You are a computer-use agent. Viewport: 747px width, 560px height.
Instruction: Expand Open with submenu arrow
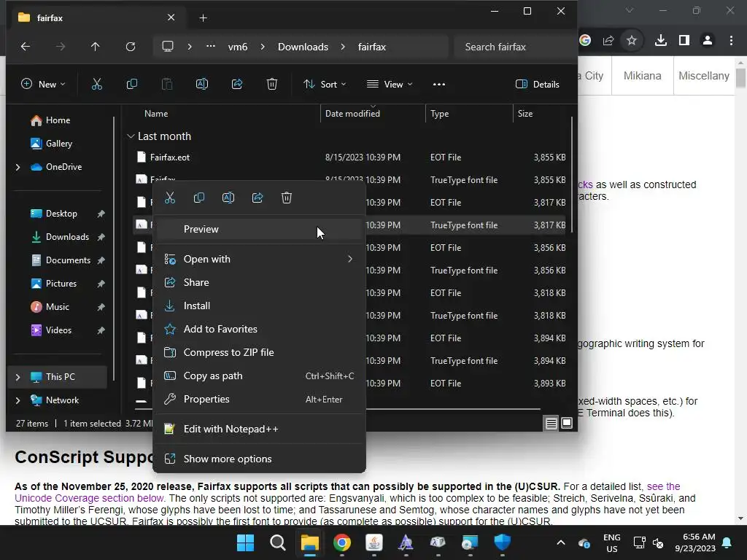(x=350, y=259)
